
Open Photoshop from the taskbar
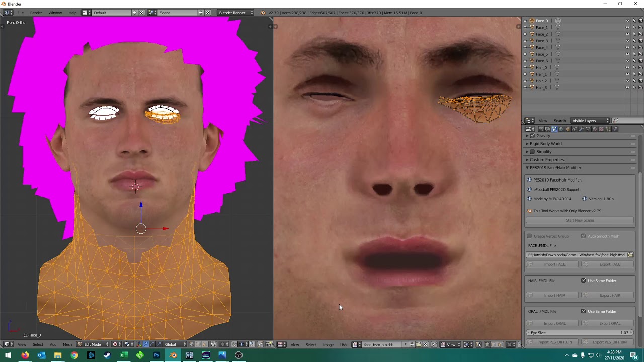156,355
